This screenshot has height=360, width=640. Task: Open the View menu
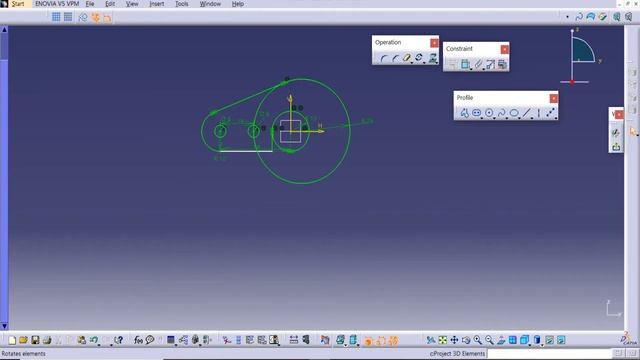[132, 4]
